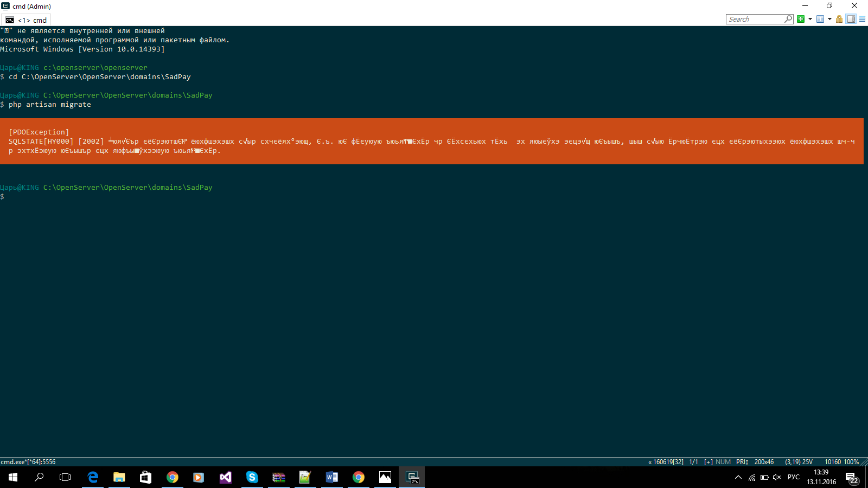Click the 200x46 console size indicator
The image size is (868, 488).
tap(764, 462)
